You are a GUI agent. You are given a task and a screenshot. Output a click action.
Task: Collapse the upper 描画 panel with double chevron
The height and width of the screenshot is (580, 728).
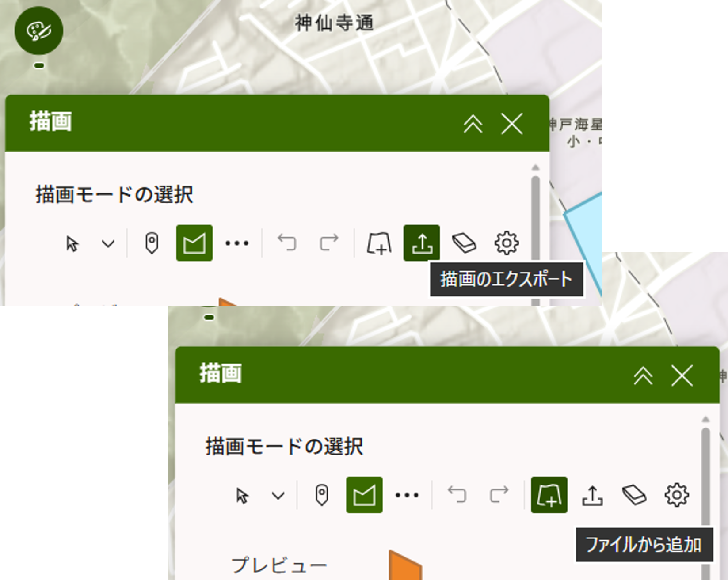click(473, 124)
